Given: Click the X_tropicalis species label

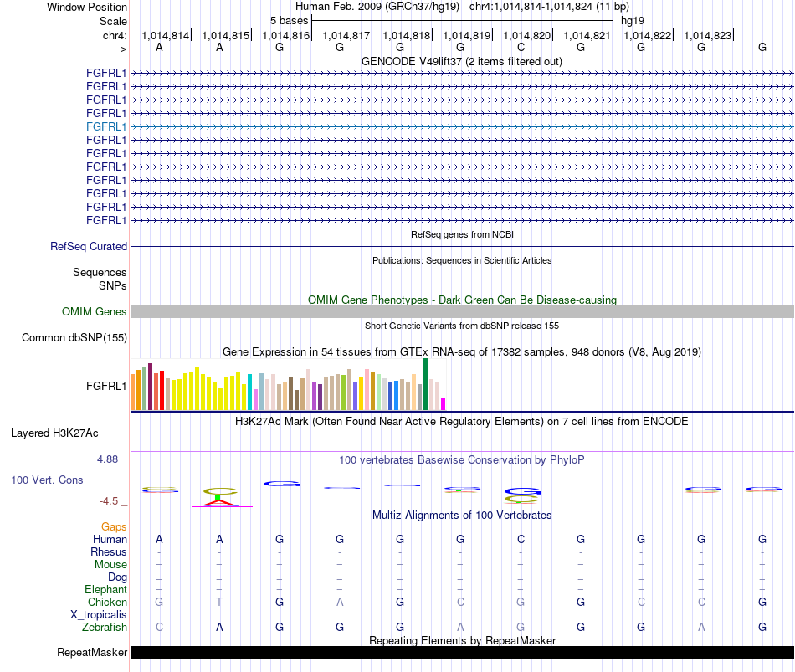Looking at the screenshot, I should tap(99, 615).
